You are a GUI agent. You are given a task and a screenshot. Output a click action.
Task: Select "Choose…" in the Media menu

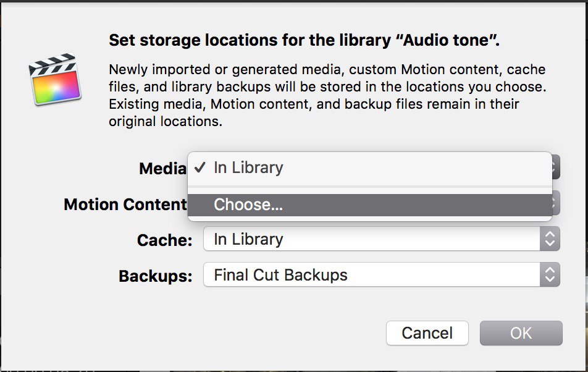click(248, 205)
